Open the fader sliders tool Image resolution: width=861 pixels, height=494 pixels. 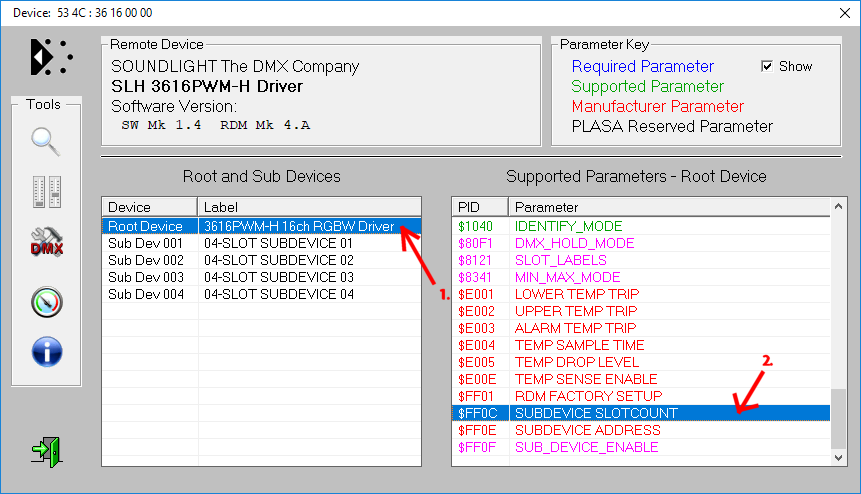46,193
